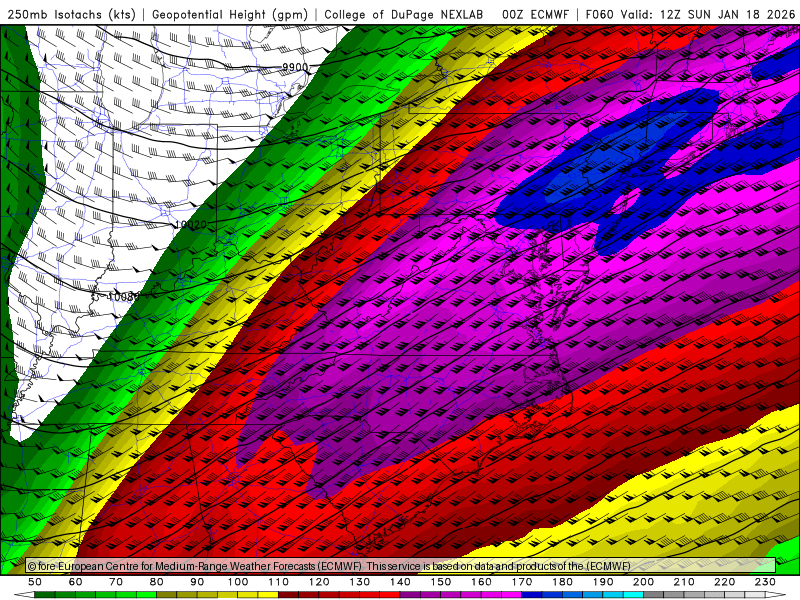This screenshot has height=600, width=800.
Task: Click the 170 value on color scale
Action: coord(522,582)
